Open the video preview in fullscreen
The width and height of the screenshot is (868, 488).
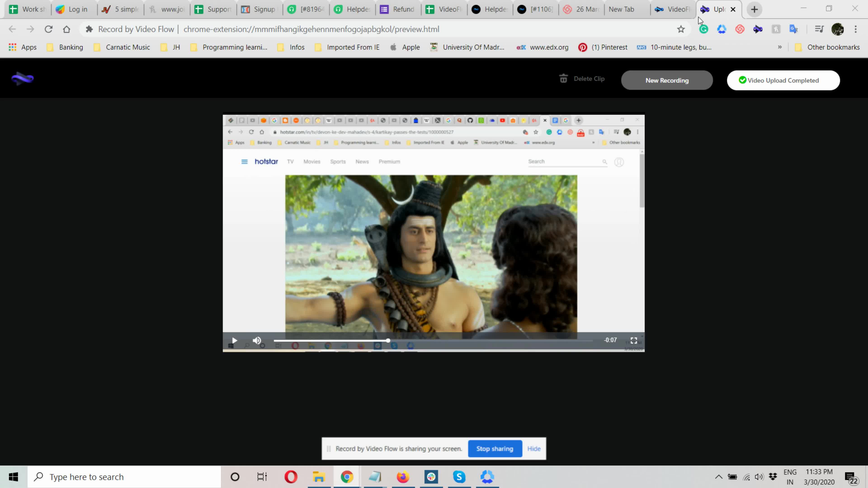633,340
